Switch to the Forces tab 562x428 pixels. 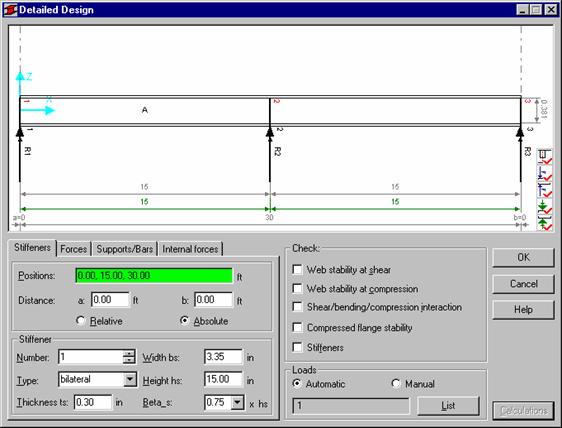tap(73, 249)
